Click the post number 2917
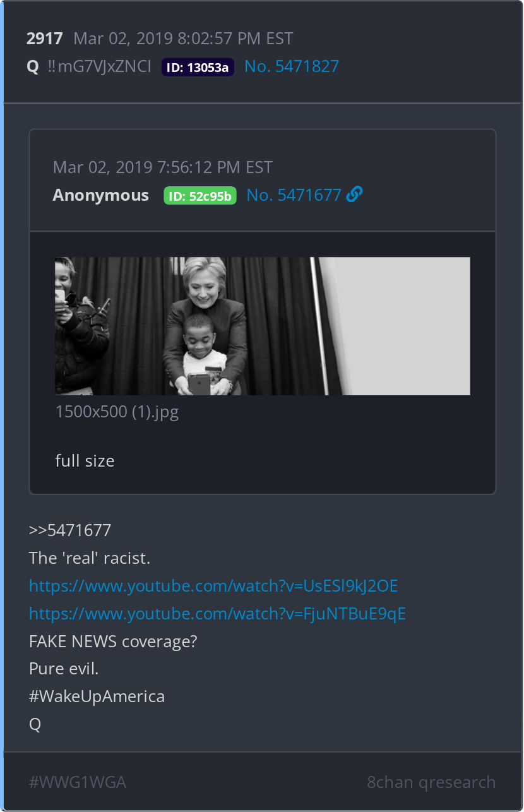524x812 pixels. 44,39
